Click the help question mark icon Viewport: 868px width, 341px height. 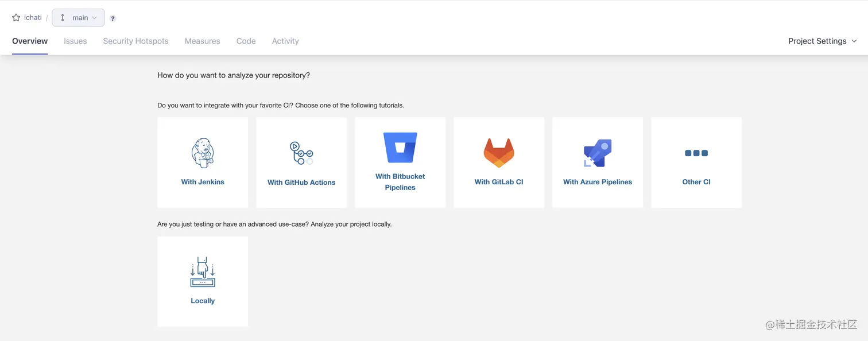point(113,18)
